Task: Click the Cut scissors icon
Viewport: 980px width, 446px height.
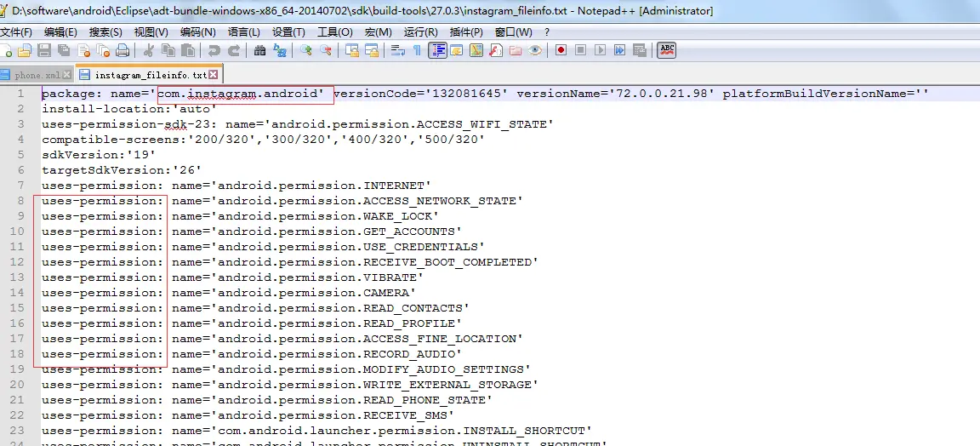Action: (x=149, y=51)
